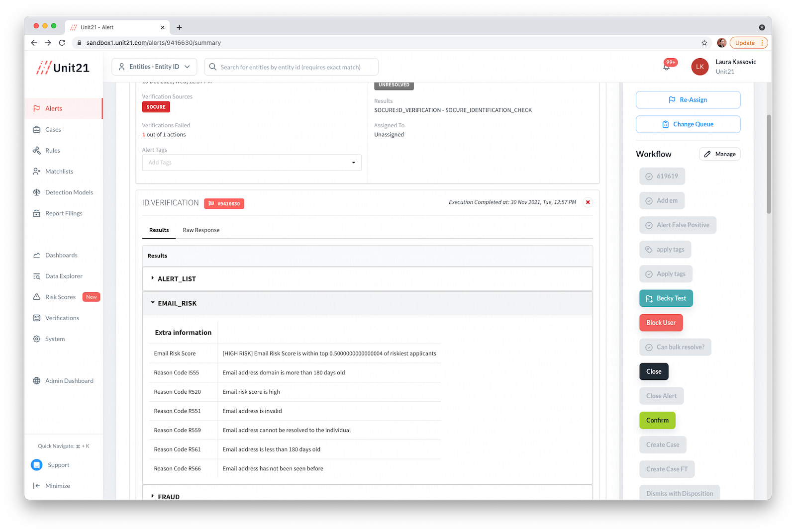Open a new browser tab

(179, 27)
